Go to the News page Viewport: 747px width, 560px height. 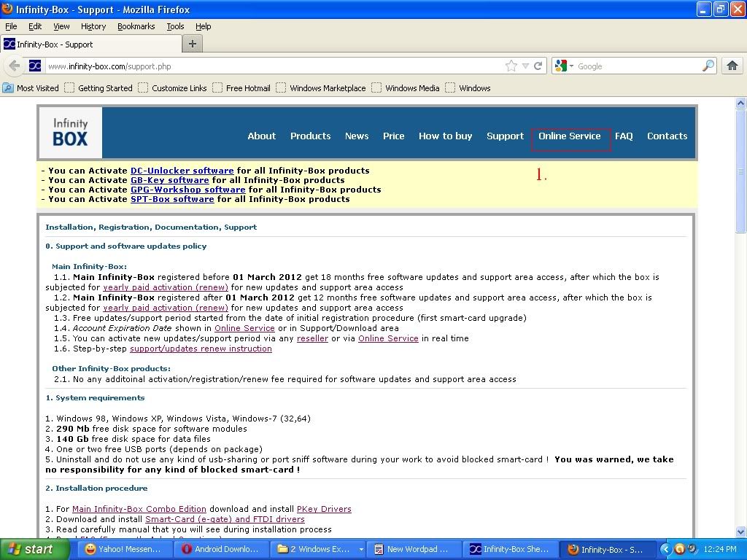[357, 136]
